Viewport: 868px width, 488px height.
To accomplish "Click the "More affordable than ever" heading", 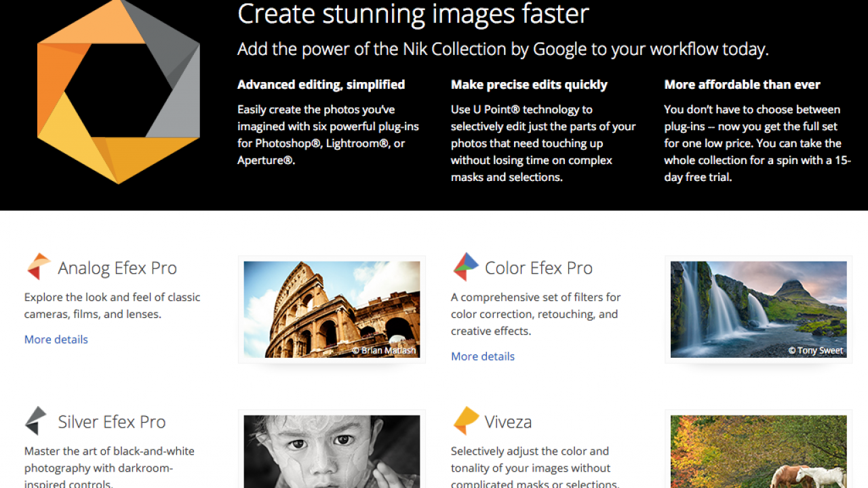I will [742, 85].
